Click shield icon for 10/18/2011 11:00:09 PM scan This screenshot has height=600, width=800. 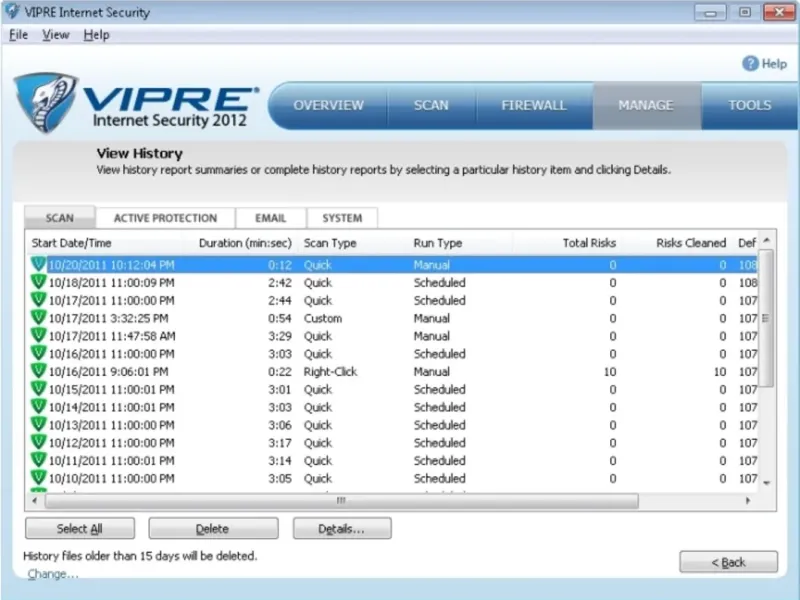click(x=39, y=283)
